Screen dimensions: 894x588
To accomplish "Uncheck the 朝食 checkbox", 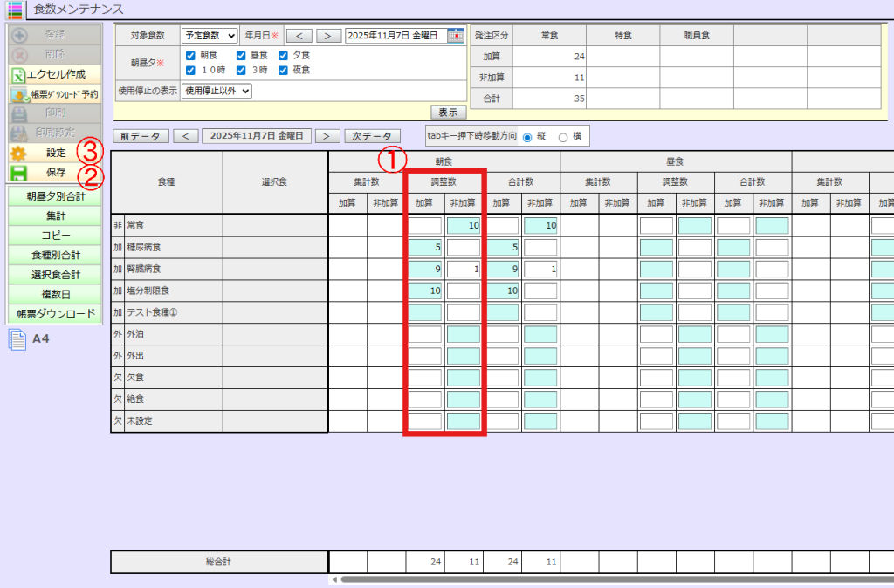I will coord(190,55).
